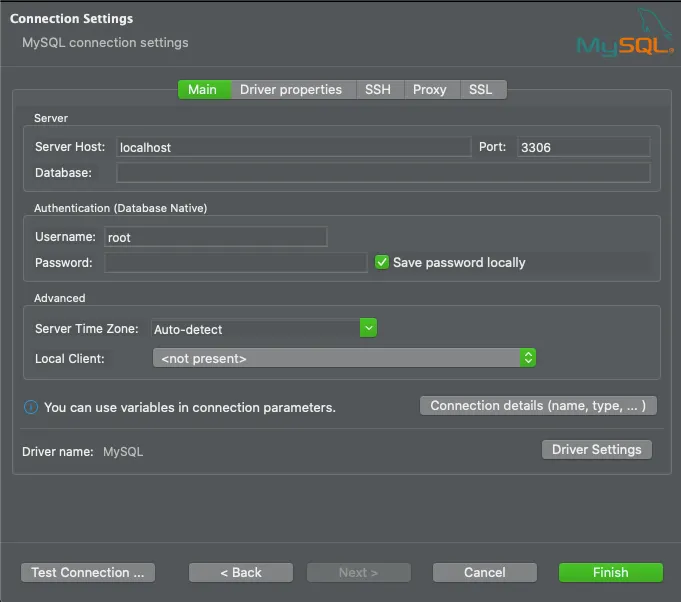
Task: Focus the Username field with root
Action: pyautogui.click(x=215, y=237)
